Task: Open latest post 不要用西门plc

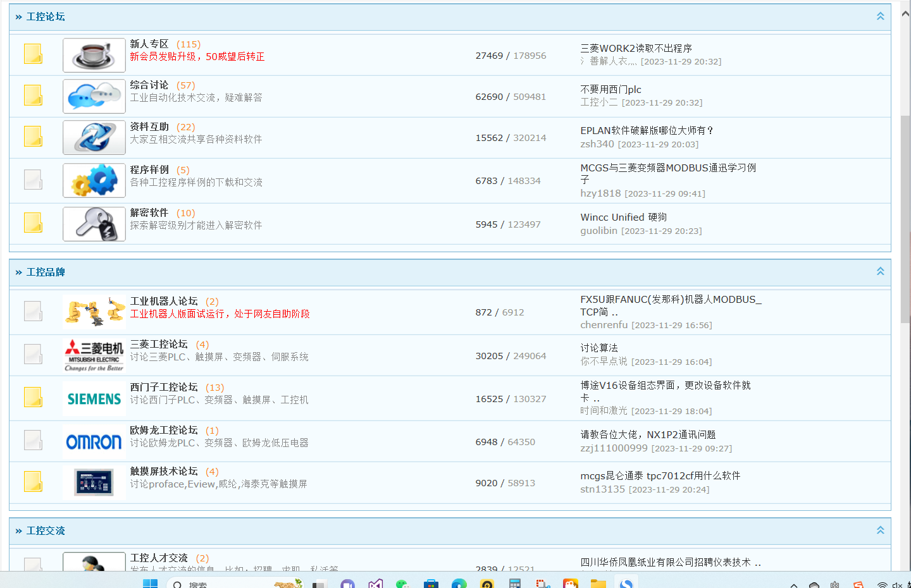Action: tap(610, 90)
